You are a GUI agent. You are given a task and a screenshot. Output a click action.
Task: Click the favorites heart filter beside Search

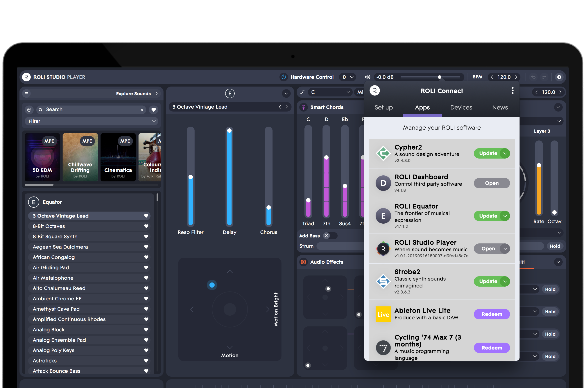[153, 110]
